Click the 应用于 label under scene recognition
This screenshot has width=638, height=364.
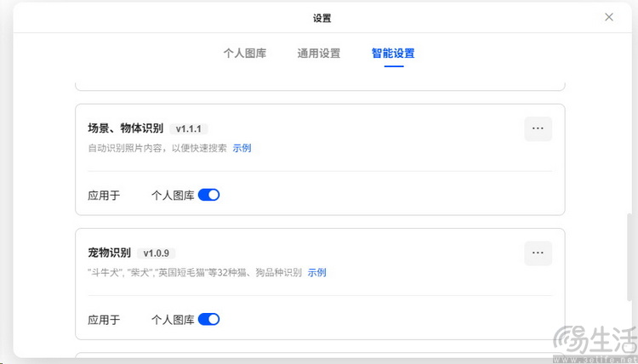click(104, 196)
